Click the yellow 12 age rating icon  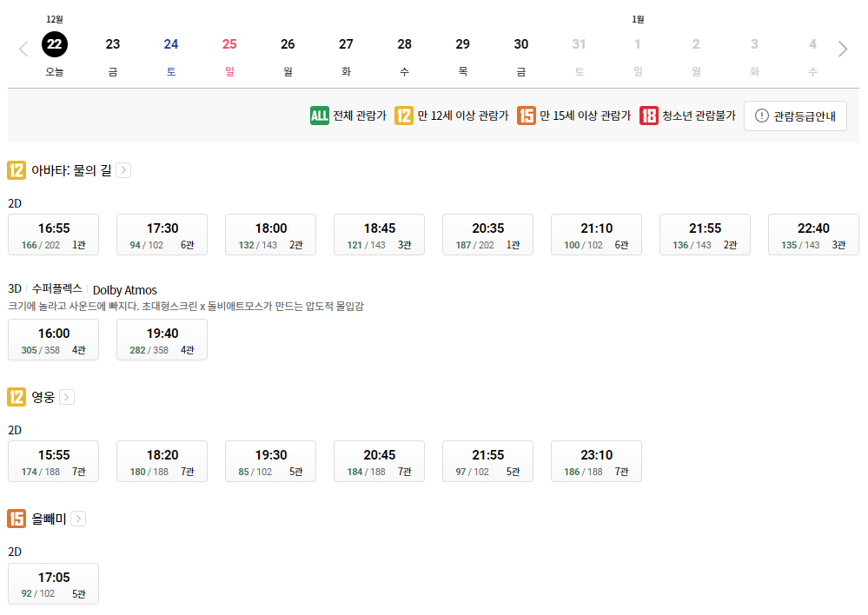[403, 114]
